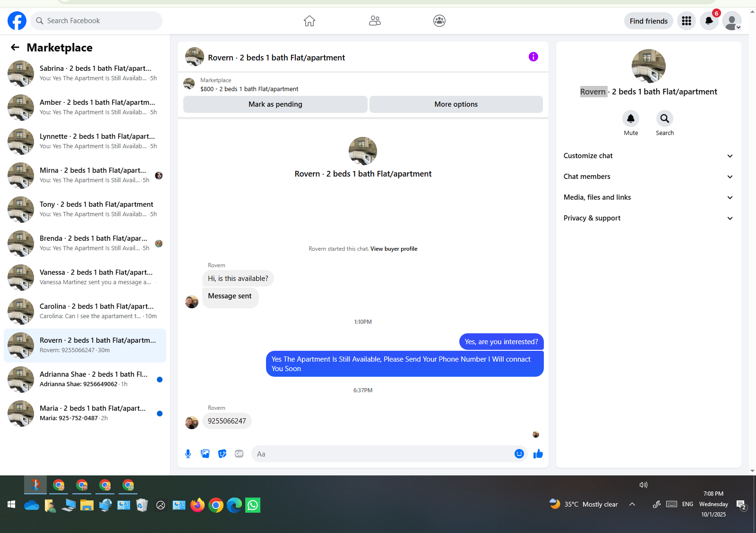The height and width of the screenshot is (533, 756).
Task: Open Brenda's conversation in the list
Action: (x=85, y=244)
